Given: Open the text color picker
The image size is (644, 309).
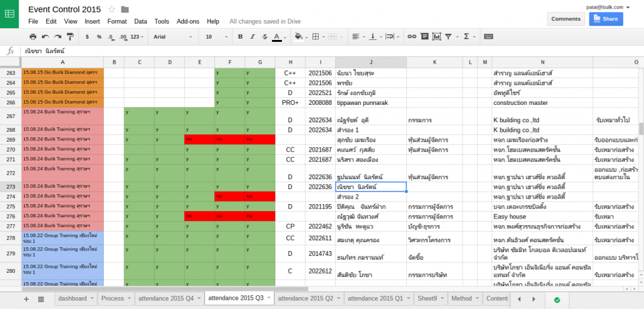Looking at the screenshot, I should (x=277, y=37).
